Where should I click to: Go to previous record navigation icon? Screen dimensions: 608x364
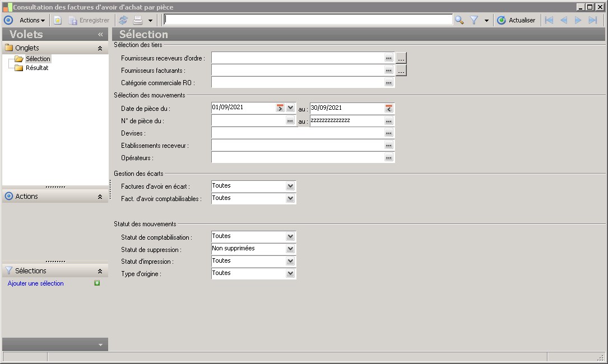tap(564, 20)
